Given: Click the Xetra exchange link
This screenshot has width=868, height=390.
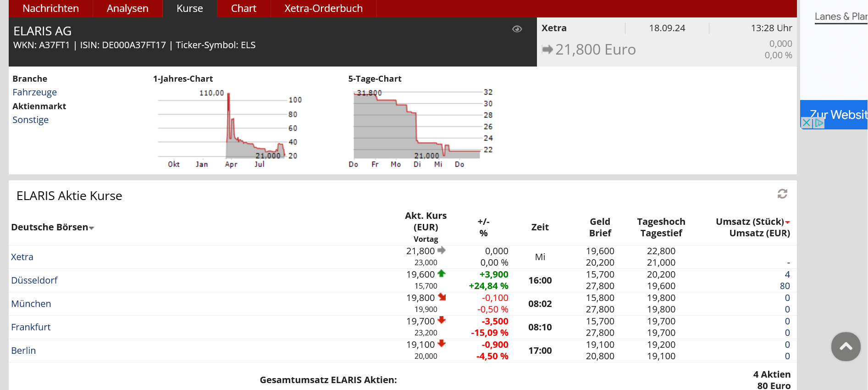Looking at the screenshot, I should click(x=22, y=257).
